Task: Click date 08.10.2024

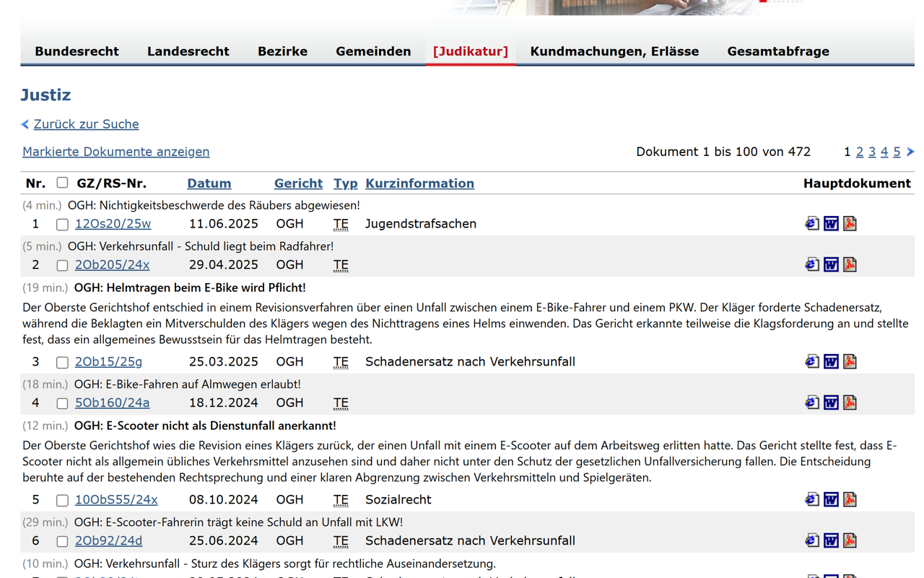Action: [224, 500]
